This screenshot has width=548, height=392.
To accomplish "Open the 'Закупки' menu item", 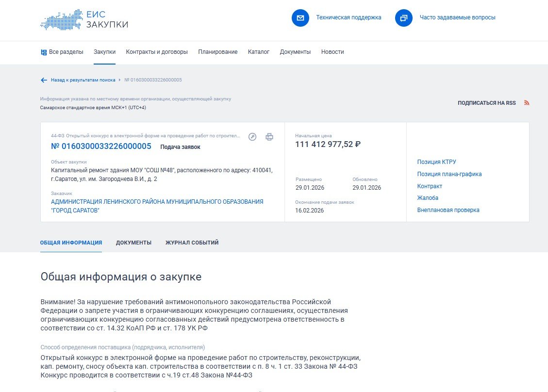I will click(x=104, y=52).
